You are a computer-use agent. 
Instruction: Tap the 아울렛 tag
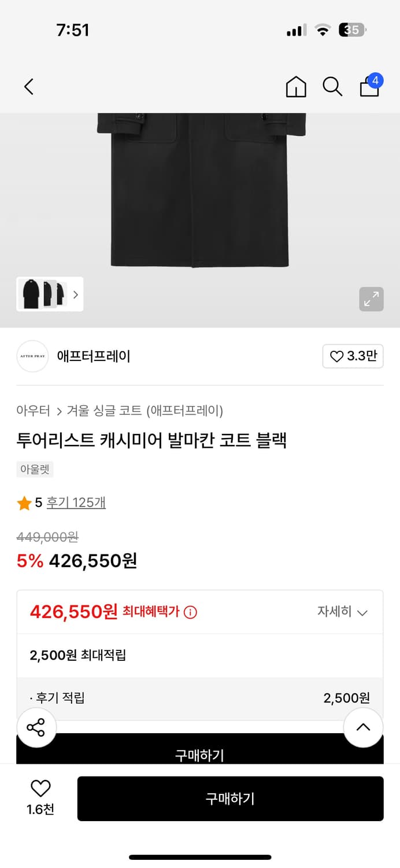click(35, 469)
